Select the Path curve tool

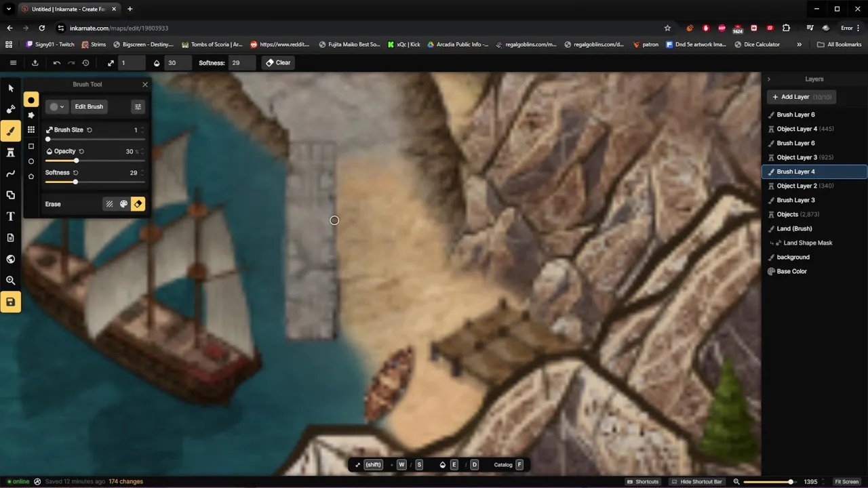10,174
